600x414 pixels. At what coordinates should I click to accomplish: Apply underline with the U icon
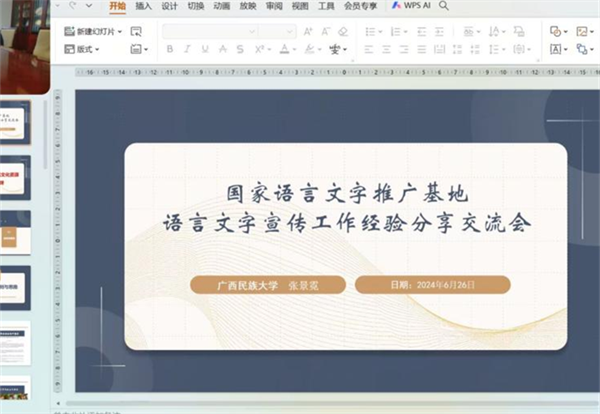[204, 49]
